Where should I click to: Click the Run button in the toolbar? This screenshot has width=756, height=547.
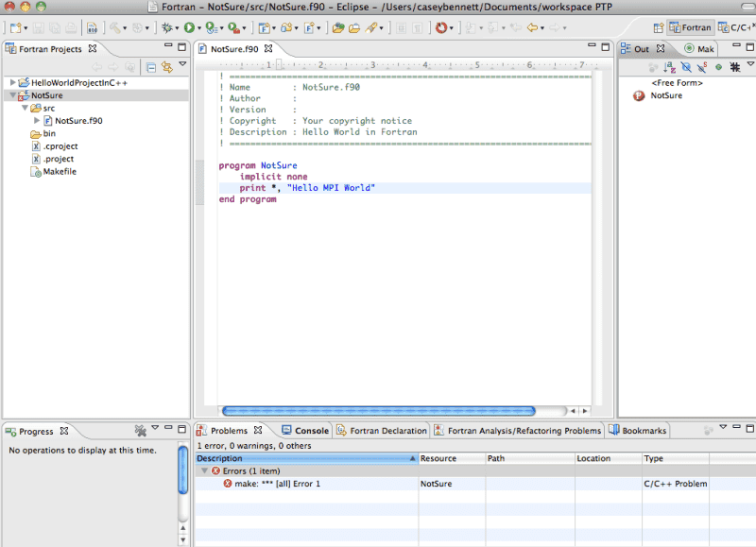189,28
